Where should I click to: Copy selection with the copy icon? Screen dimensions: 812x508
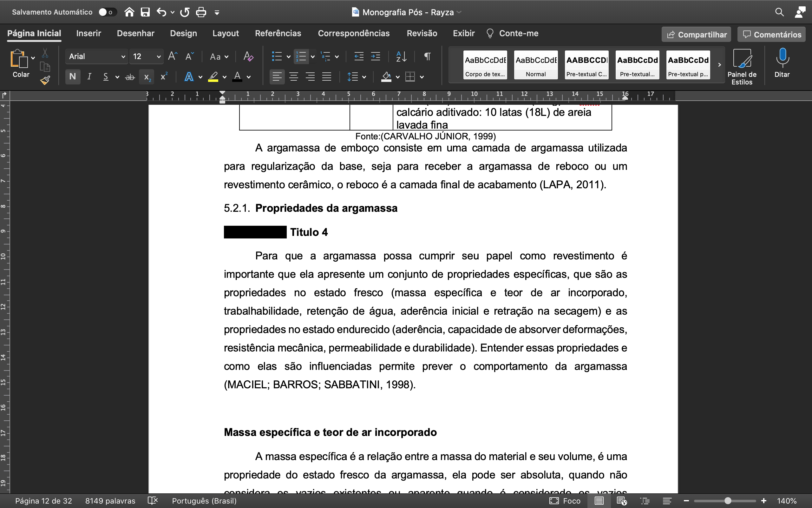click(x=45, y=67)
